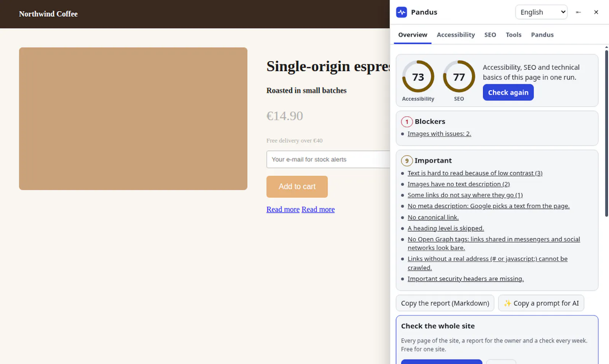The height and width of the screenshot is (364, 609).
Task: Click 'Free delivery over €40' text
Action: (x=294, y=141)
